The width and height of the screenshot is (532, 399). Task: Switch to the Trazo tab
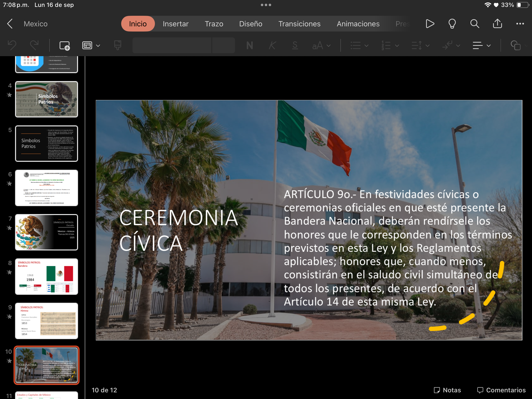point(214,24)
